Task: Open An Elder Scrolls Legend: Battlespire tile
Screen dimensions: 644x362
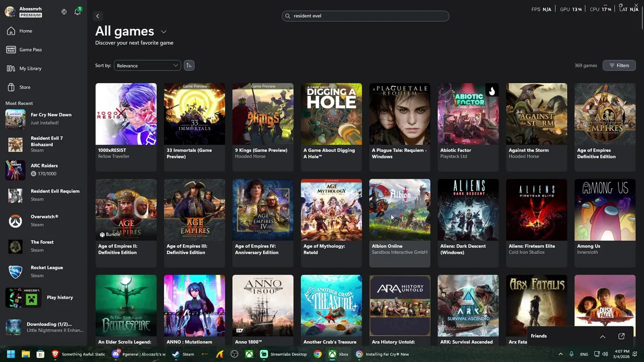Action: point(126,310)
